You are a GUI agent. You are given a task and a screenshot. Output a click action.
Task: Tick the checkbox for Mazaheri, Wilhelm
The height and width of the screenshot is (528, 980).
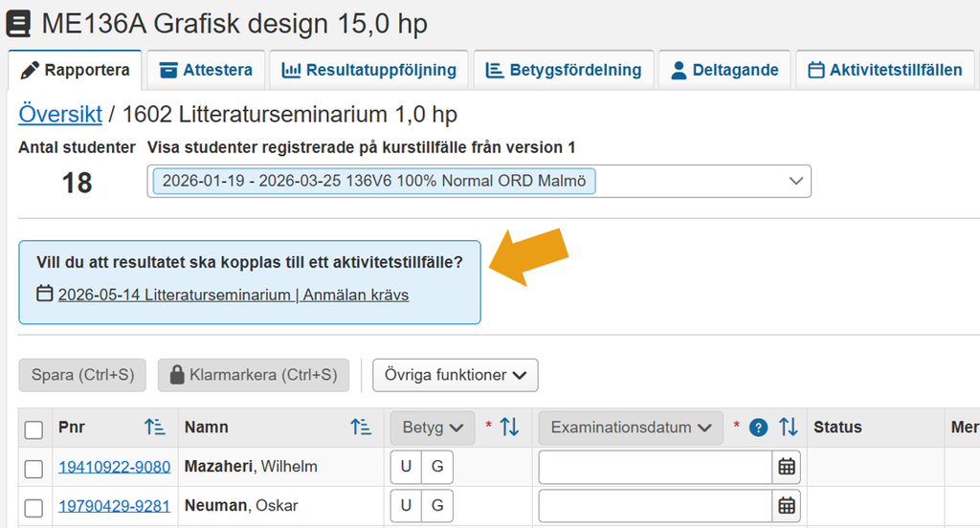tap(33, 470)
